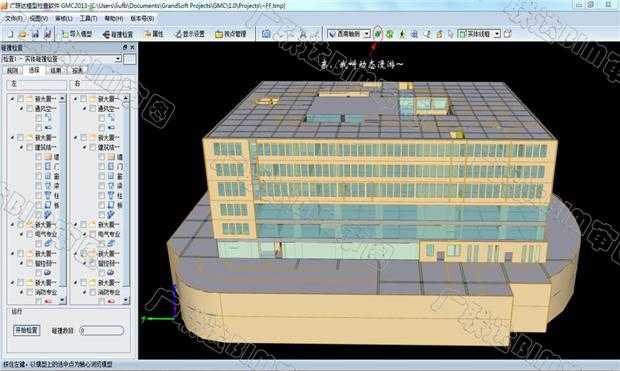Check the column 柱 checkbox in right tree
The width and height of the screenshot is (620, 371).
(x=102, y=195)
